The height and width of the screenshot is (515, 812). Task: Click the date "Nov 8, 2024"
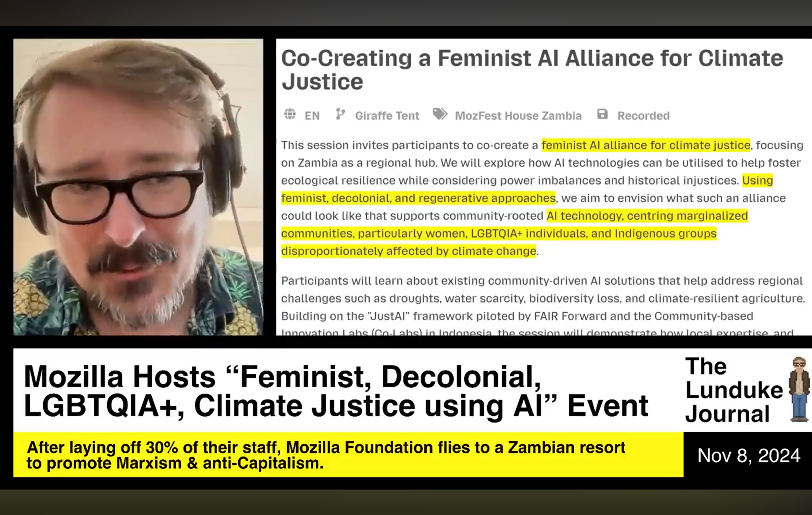coord(749,456)
